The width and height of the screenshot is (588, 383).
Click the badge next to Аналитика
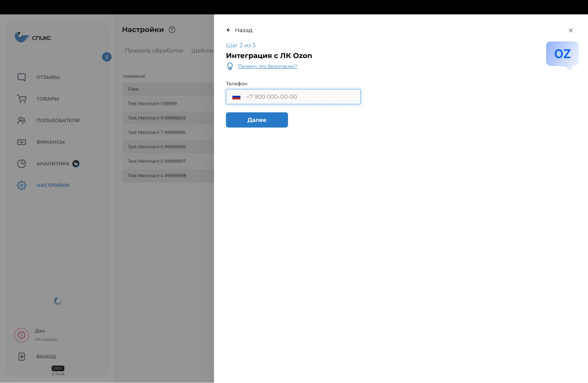coord(76,163)
